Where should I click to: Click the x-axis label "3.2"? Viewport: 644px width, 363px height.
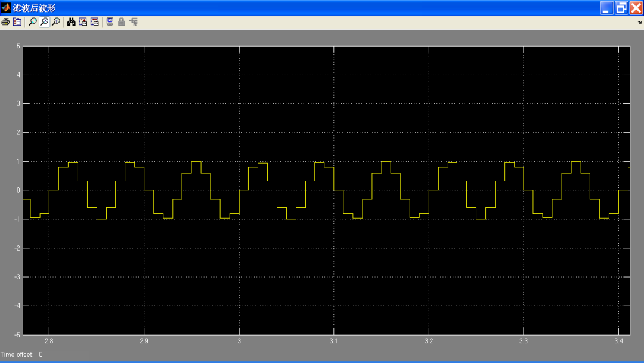click(x=429, y=341)
